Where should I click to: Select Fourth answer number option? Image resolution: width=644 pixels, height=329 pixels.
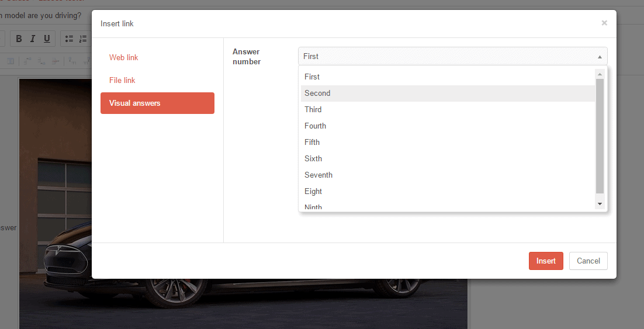pos(448,126)
